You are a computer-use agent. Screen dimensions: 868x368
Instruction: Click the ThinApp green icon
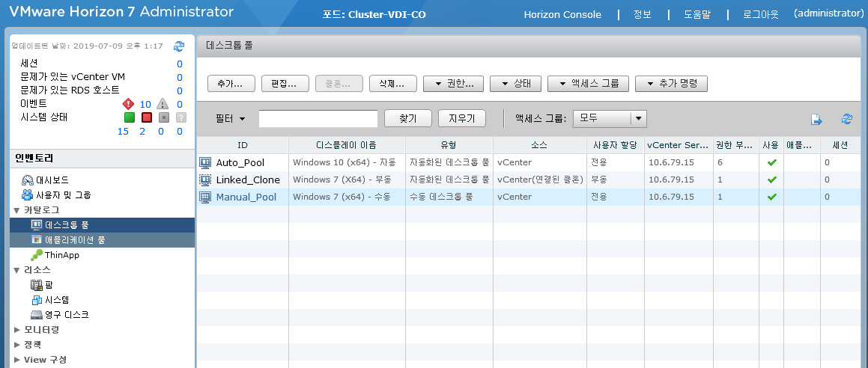[x=37, y=255]
